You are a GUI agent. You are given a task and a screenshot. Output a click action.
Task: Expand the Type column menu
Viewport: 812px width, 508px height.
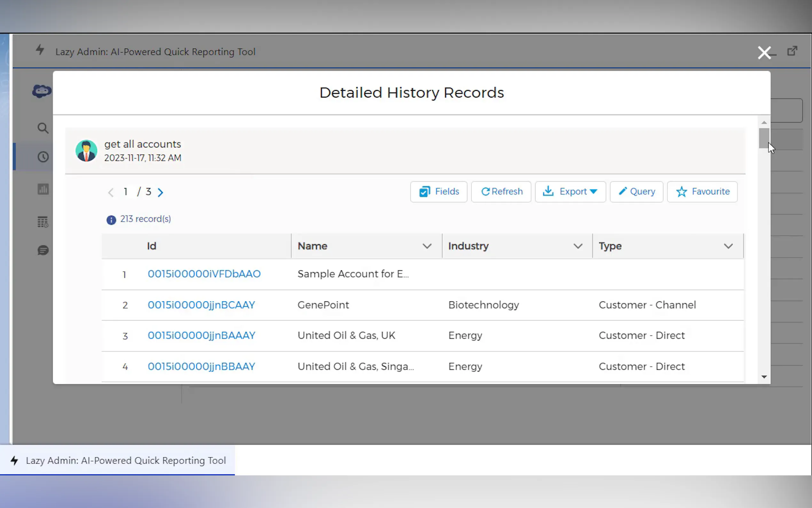coord(728,246)
